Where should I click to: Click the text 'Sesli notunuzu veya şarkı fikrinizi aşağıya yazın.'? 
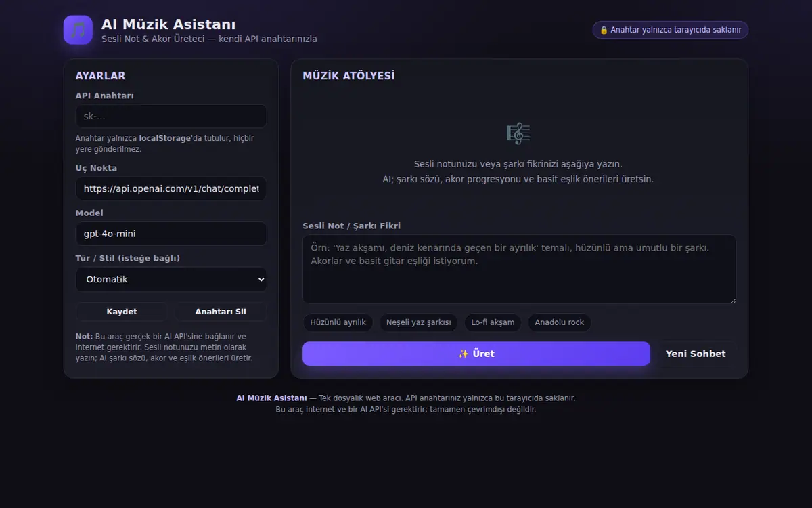pos(518,164)
